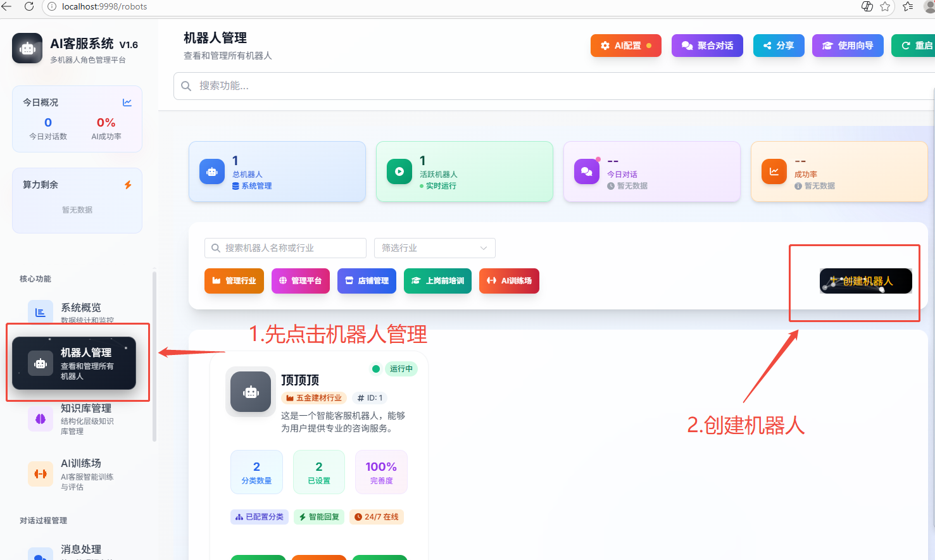Click the green 上岗前培训 button
The width and height of the screenshot is (935, 560).
click(437, 281)
